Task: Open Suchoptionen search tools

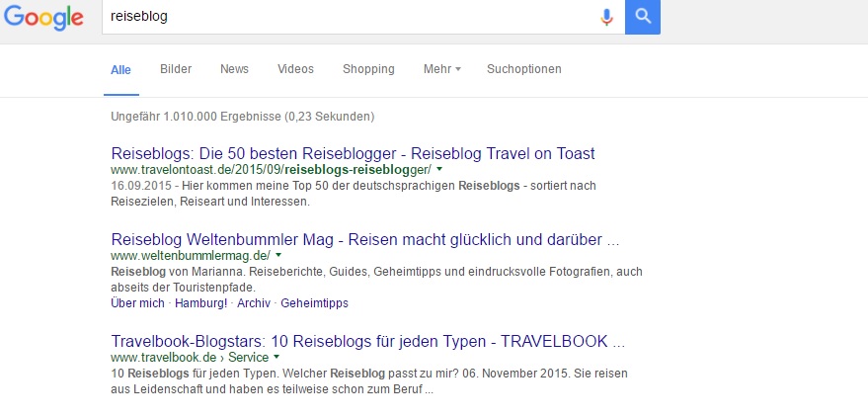Action: [x=524, y=69]
